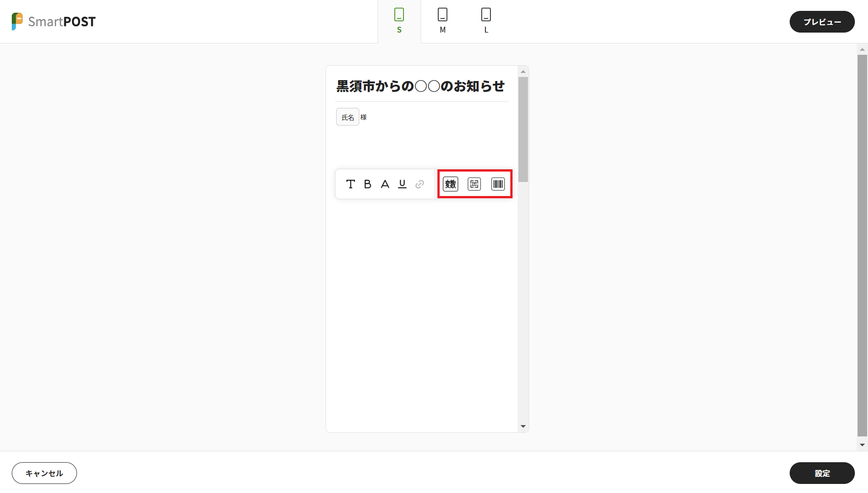Open the プレビュー preview button

[x=822, y=22]
